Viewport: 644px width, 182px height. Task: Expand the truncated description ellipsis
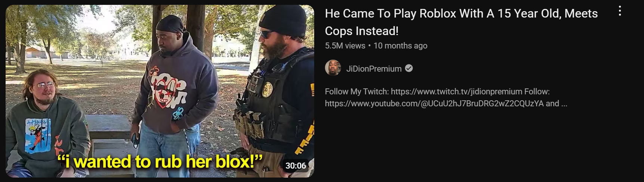click(x=564, y=103)
